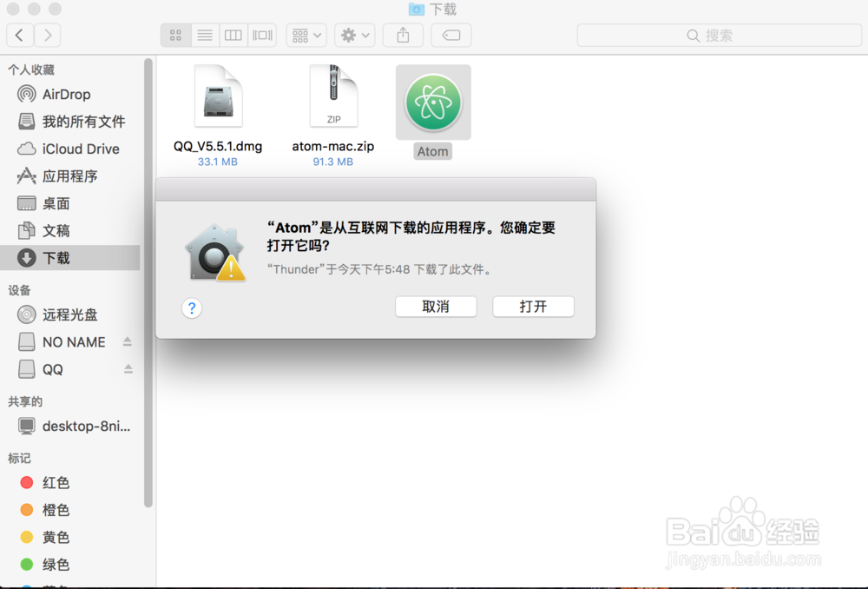Select the 红色 red tag swatch

pyautogui.click(x=26, y=482)
